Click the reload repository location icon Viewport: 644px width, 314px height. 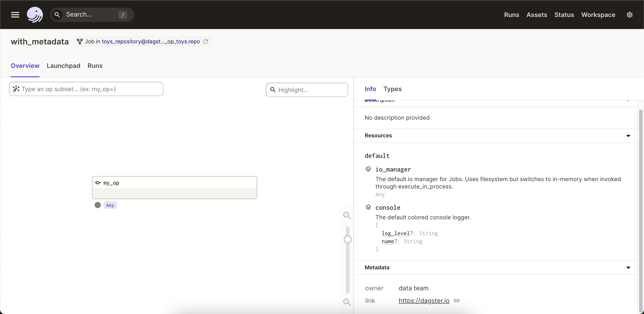point(205,42)
